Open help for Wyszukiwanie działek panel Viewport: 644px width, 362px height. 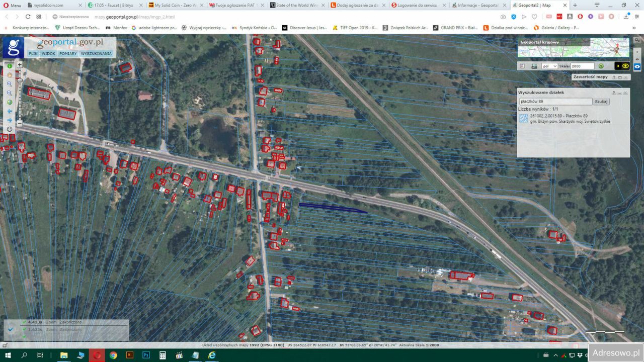click(614, 93)
